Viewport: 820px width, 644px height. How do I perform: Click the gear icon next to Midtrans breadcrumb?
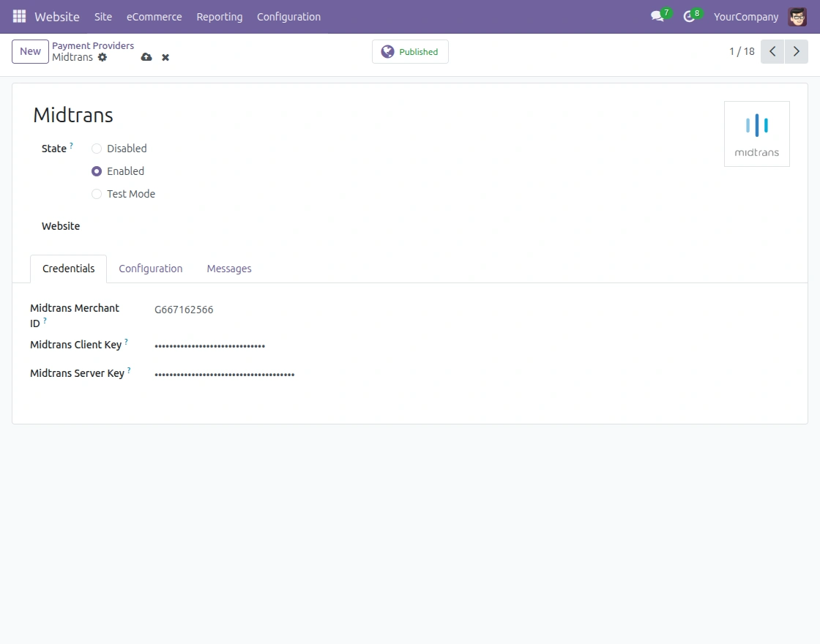coord(102,57)
